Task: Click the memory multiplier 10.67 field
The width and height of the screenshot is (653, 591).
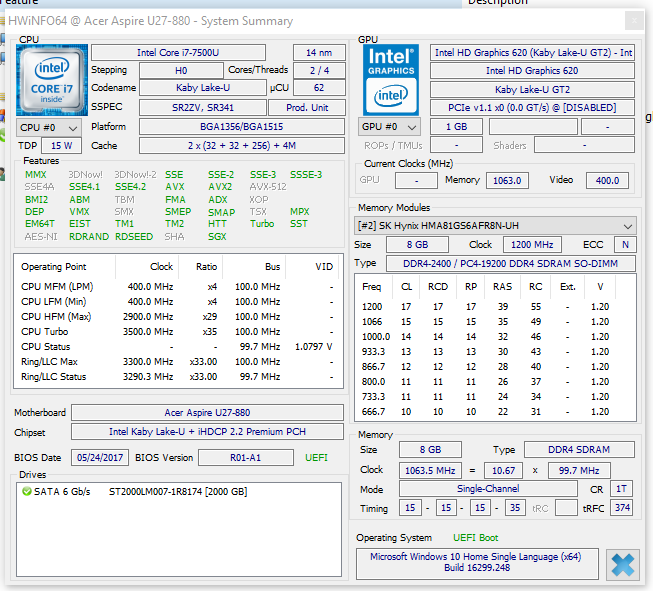Action: pyautogui.click(x=503, y=471)
